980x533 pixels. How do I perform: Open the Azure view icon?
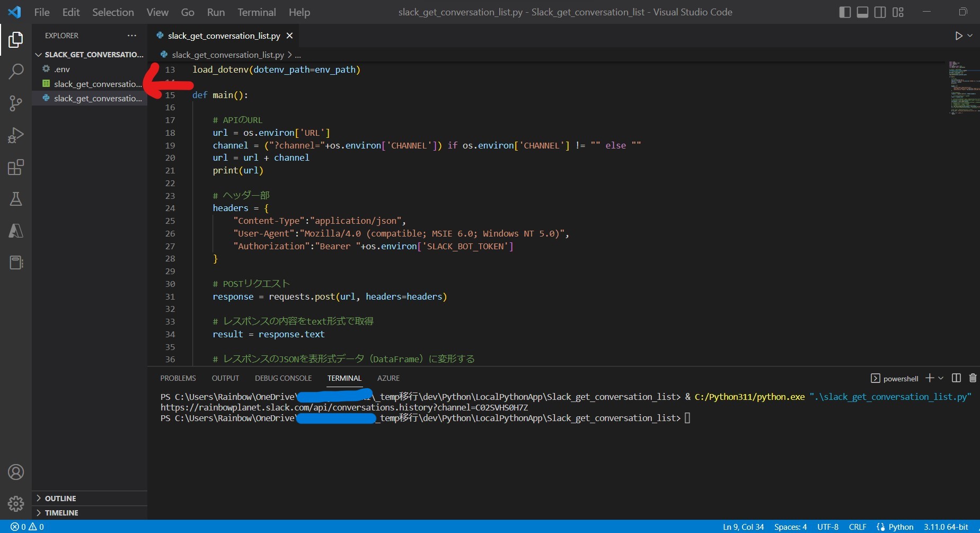pos(16,231)
